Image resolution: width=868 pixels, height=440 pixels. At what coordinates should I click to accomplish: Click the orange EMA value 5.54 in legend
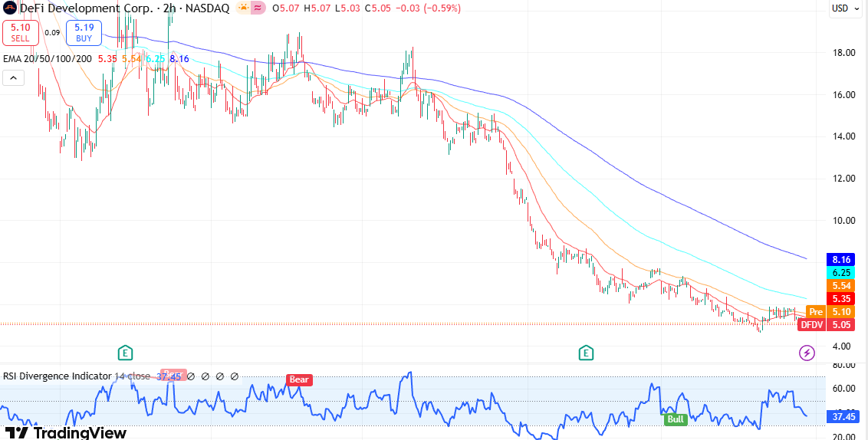click(x=131, y=58)
